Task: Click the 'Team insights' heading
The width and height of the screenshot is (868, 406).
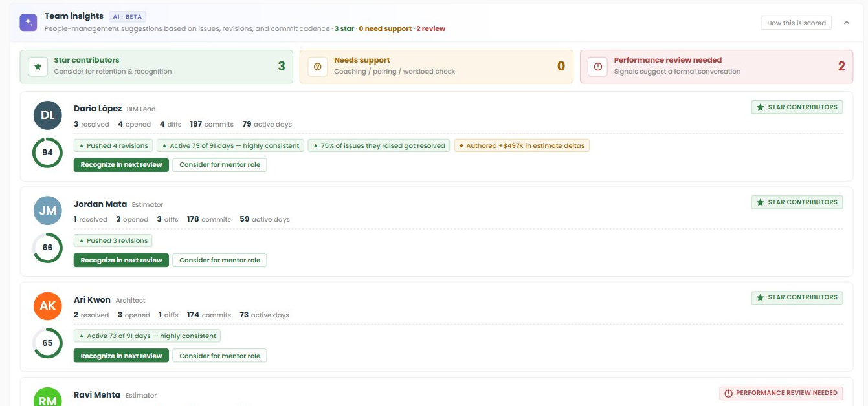Action: pos(74,16)
